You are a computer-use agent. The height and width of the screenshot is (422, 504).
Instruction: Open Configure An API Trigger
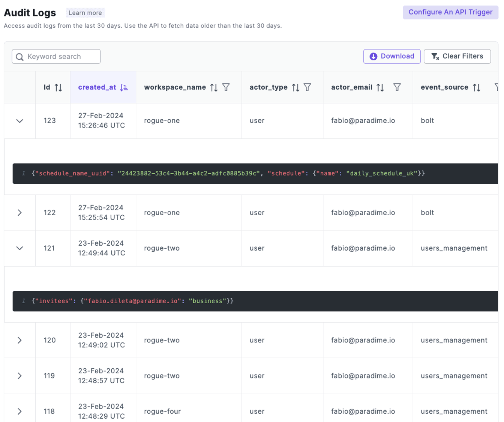point(450,12)
